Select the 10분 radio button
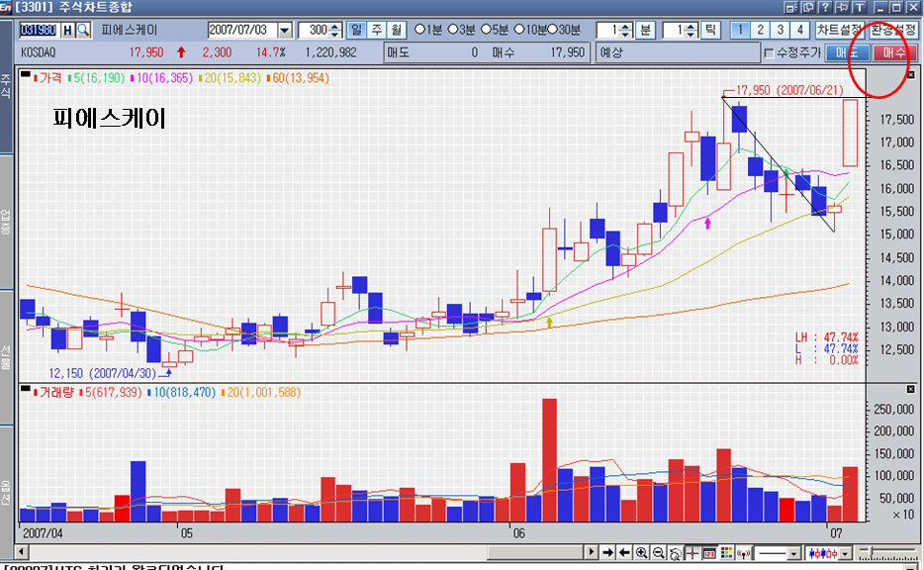Viewport: 924px width, 570px height. point(519,30)
